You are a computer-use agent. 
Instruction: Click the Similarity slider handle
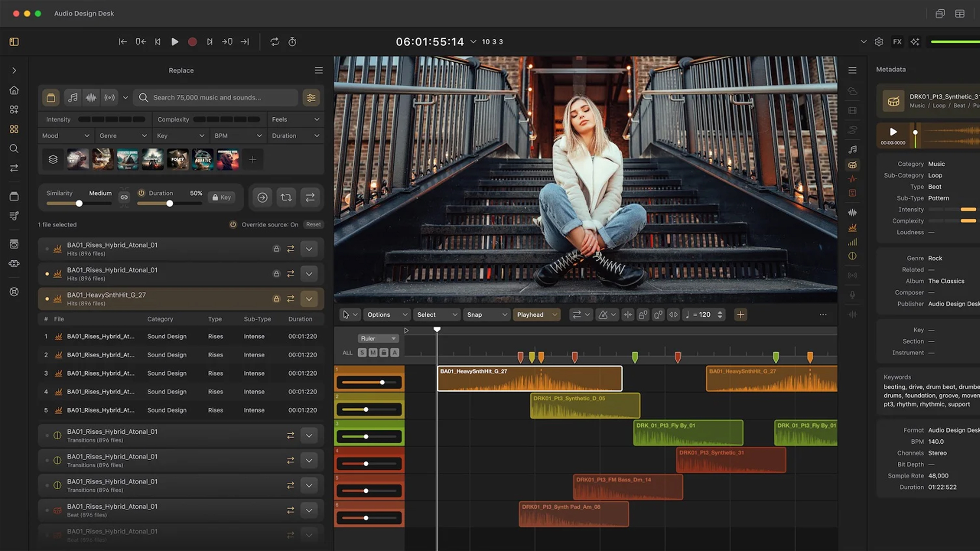(x=79, y=204)
